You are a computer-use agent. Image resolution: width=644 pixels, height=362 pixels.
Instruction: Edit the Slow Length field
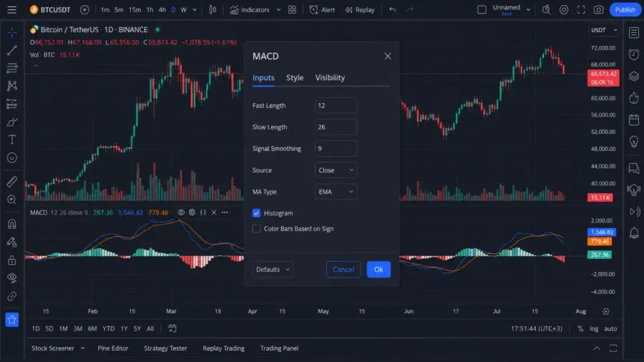pos(336,127)
